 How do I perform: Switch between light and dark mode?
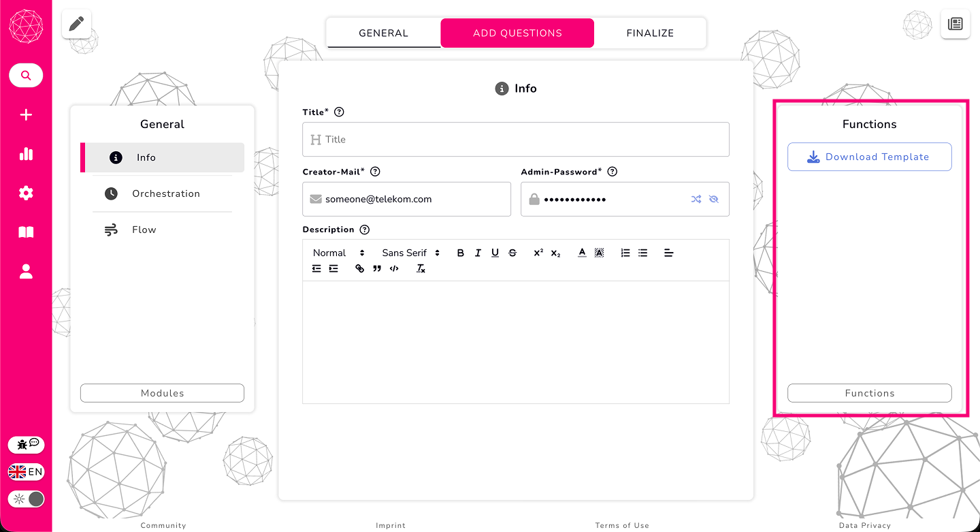[x=26, y=499]
